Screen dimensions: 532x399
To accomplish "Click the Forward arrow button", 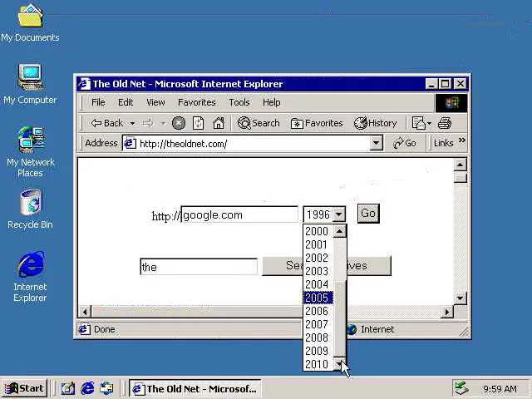I will (x=148, y=124).
